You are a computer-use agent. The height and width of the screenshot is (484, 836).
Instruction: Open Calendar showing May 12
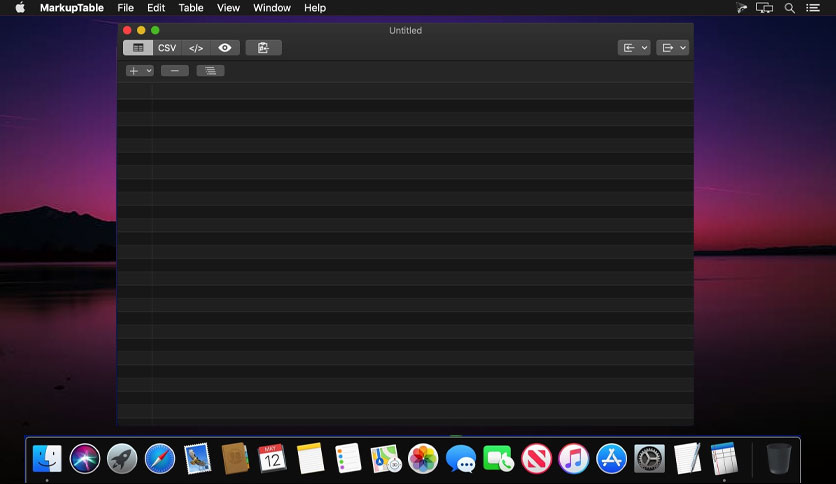272,458
